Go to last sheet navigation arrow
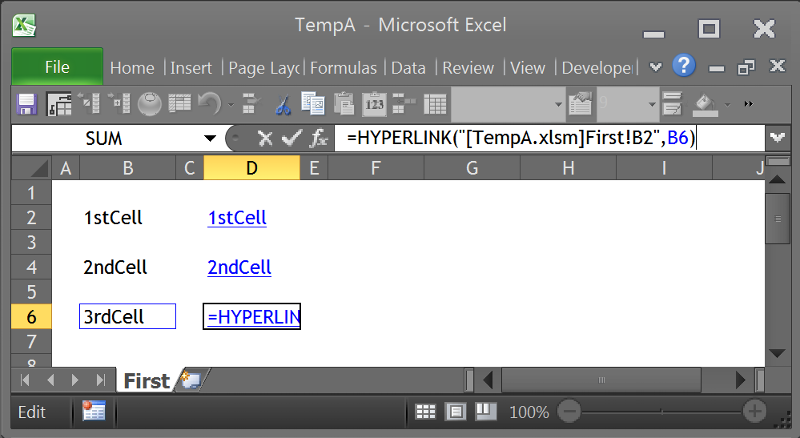The height and width of the screenshot is (438, 800). click(x=101, y=380)
